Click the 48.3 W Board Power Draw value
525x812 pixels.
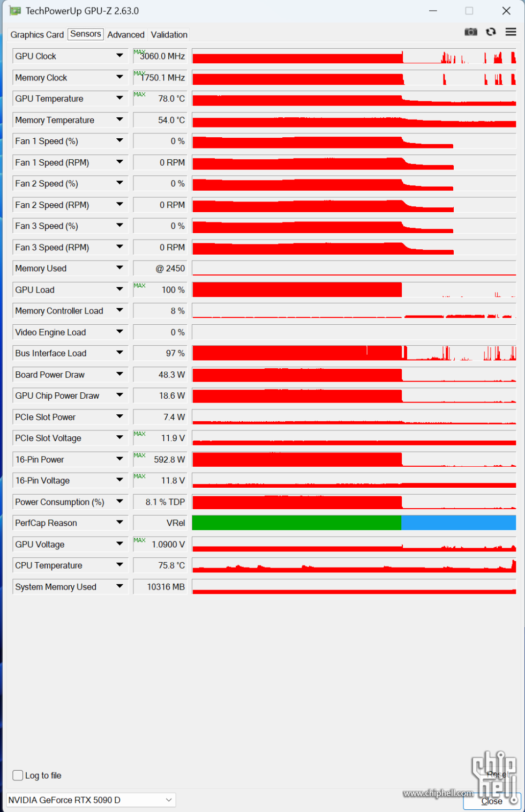[x=160, y=375]
